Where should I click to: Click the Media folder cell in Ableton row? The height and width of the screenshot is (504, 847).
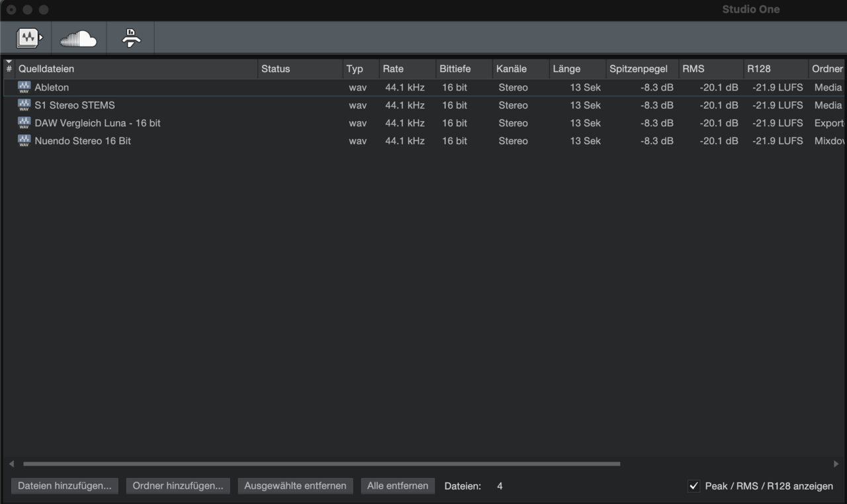pos(828,87)
